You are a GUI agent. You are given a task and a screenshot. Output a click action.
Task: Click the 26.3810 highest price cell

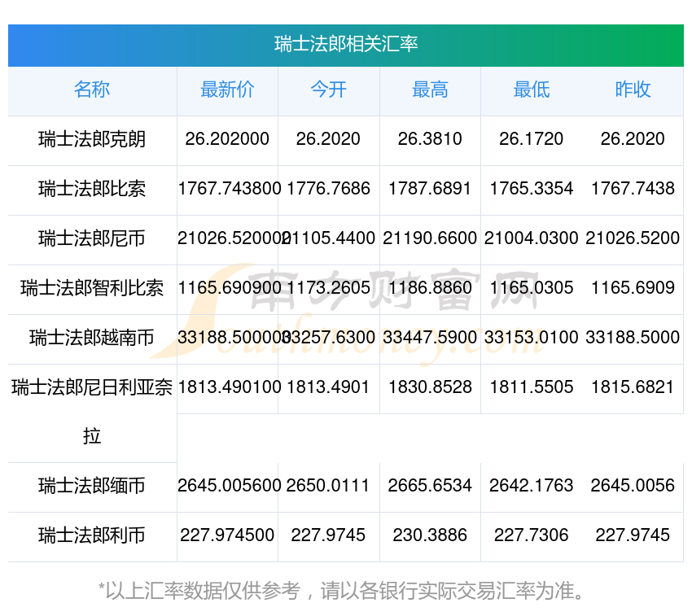tap(430, 139)
